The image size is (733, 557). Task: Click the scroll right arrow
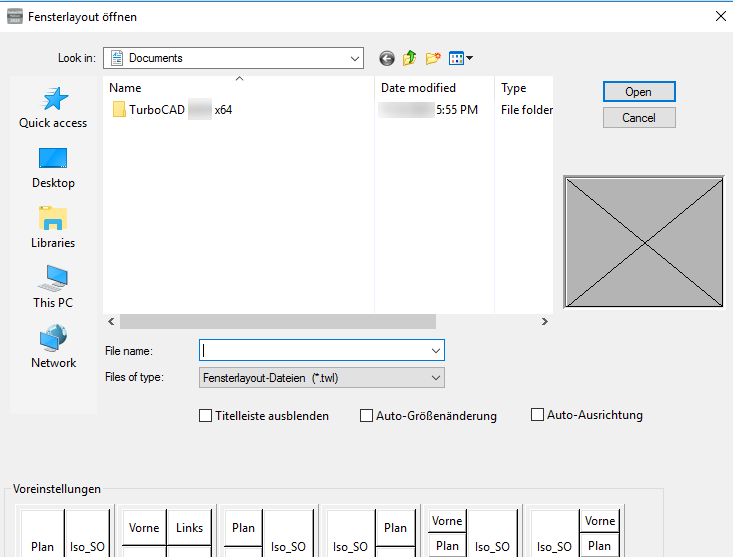(x=545, y=321)
